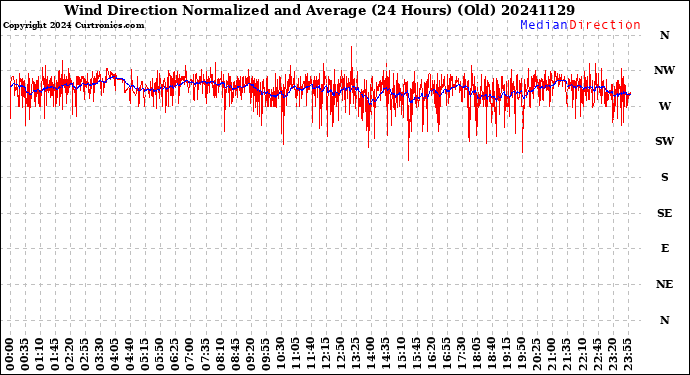Click the 19:15 time axis label
This screenshot has height=375, width=690.
pyautogui.click(x=506, y=354)
